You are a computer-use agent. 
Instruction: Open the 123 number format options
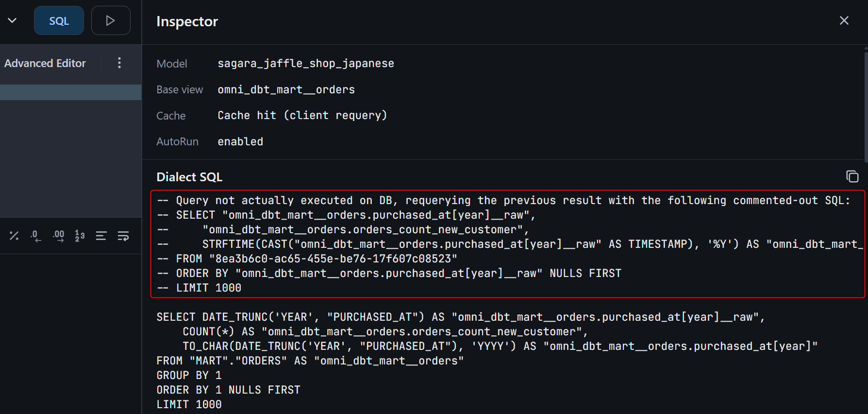pyautogui.click(x=80, y=236)
